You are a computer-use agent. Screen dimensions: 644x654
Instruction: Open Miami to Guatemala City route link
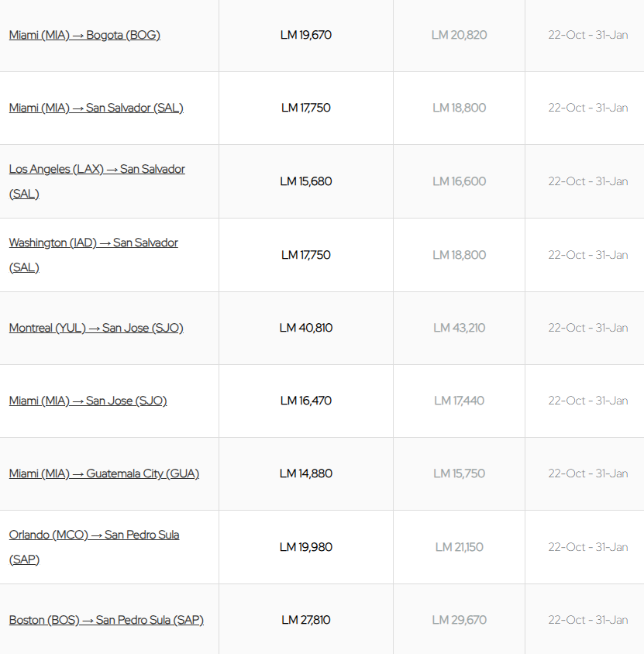(104, 473)
